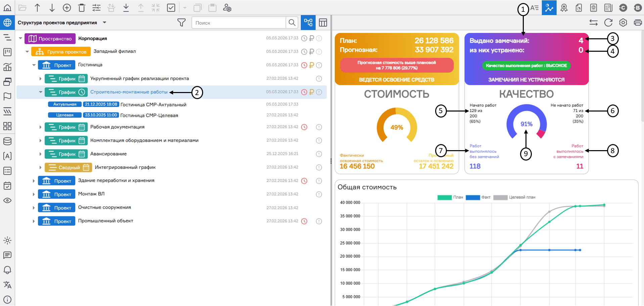Select 'Гостиница СМР-Целевая' version row
This screenshot has width=644, height=306.
coord(149,115)
